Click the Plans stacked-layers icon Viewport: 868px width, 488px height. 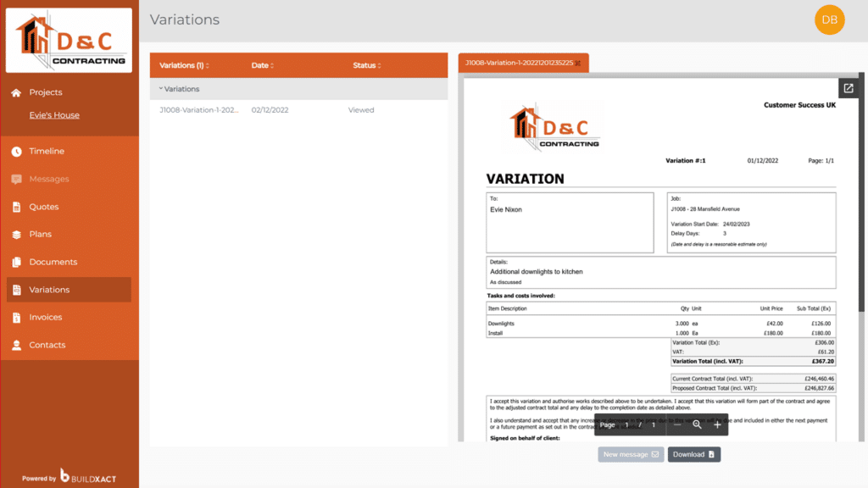[x=17, y=234]
